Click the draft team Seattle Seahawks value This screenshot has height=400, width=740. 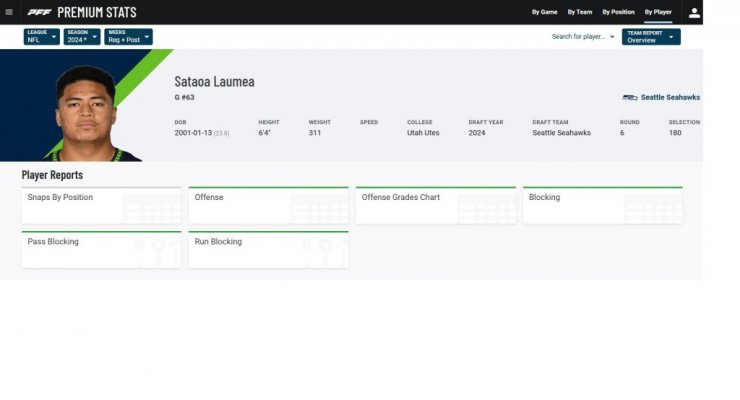(562, 133)
